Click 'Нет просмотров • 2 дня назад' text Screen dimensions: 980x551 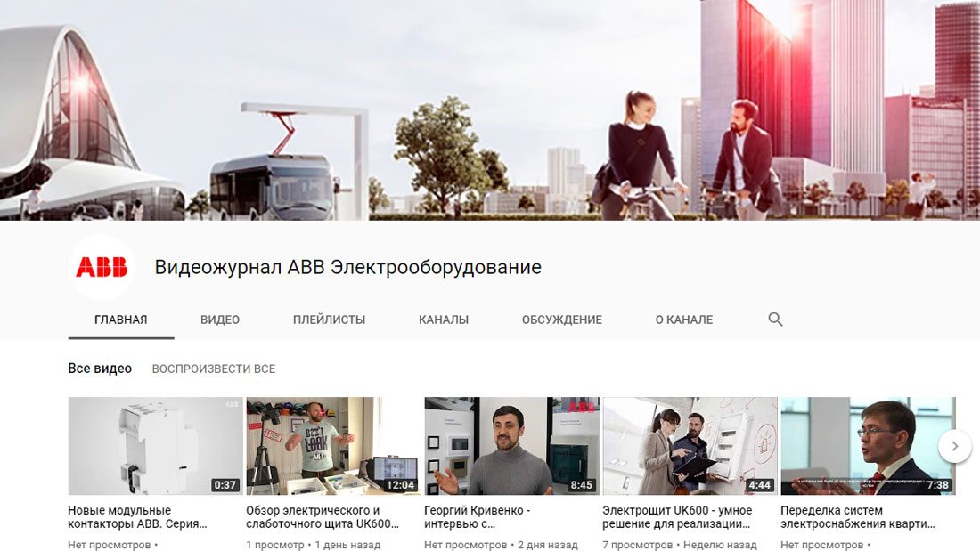point(502,545)
